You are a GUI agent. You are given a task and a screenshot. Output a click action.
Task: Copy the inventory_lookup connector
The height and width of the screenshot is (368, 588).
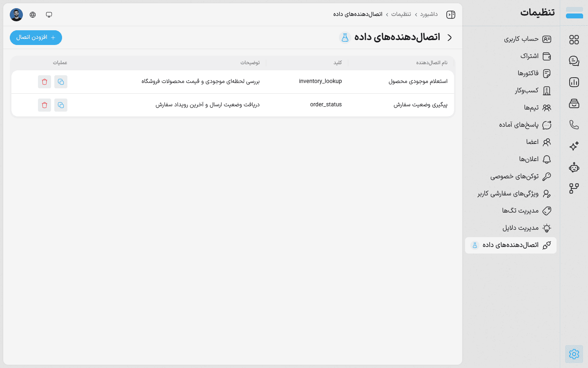tap(61, 82)
